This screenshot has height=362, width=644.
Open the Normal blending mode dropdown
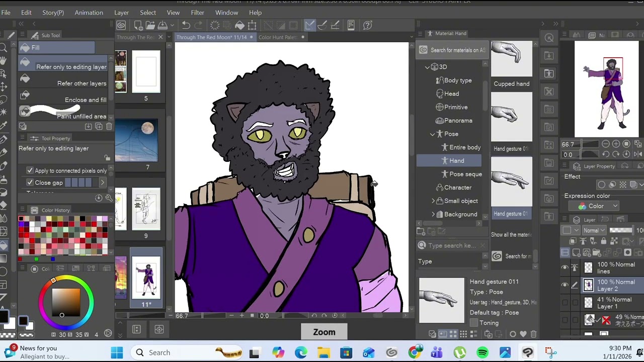594,230
